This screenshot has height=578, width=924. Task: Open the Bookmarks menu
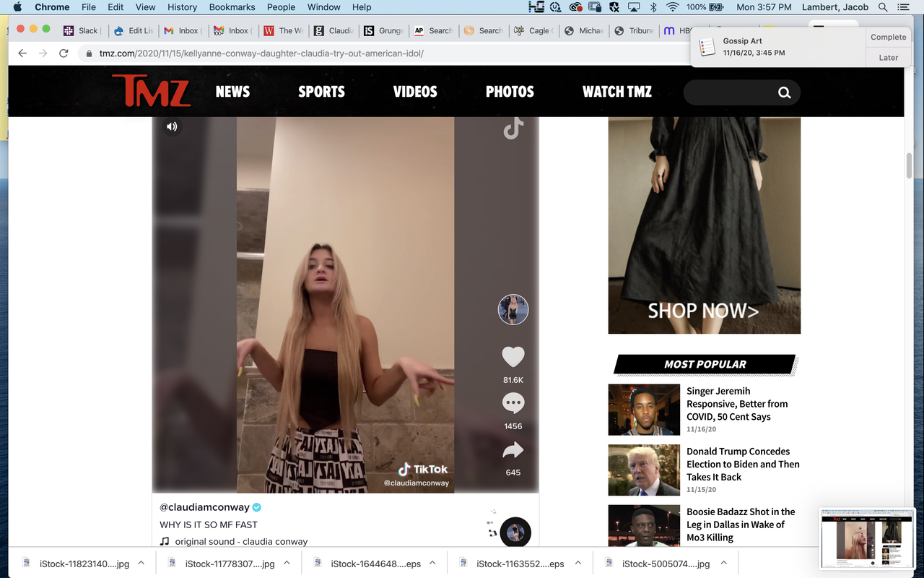[x=232, y=7]
